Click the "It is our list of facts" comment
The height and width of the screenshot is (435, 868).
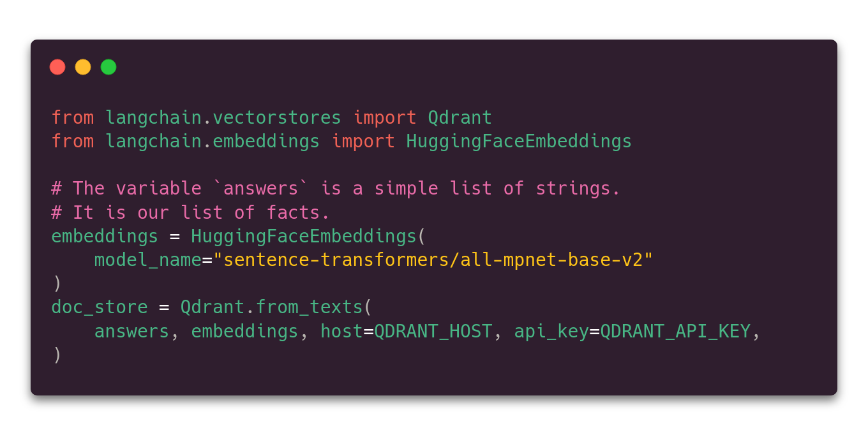[x=190, y=212]
